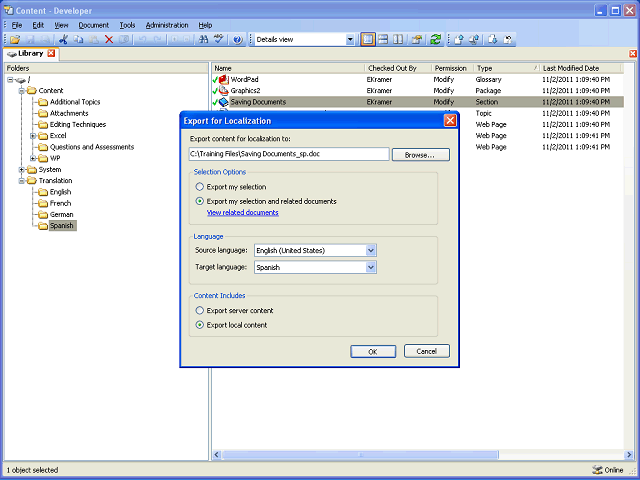Close the Library tab with its red X
The width and height of the screenshot is (640, 480).
[x=51, y=53]
